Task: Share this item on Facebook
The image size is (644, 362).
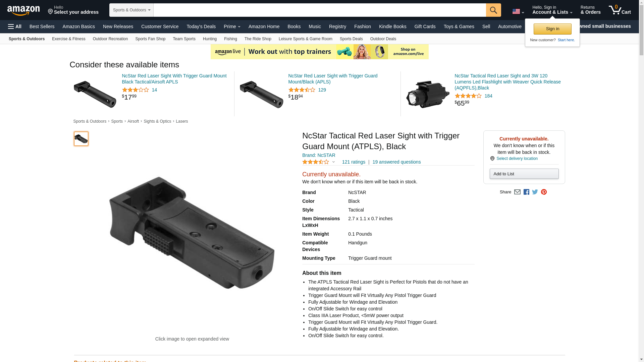Action: pos(526,192)
